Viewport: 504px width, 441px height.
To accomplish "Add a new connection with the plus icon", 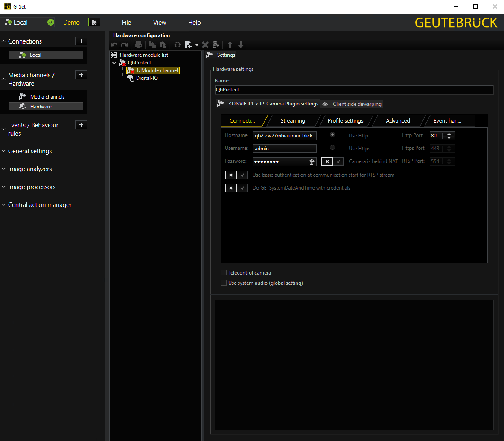I will [x=81, y=41].
